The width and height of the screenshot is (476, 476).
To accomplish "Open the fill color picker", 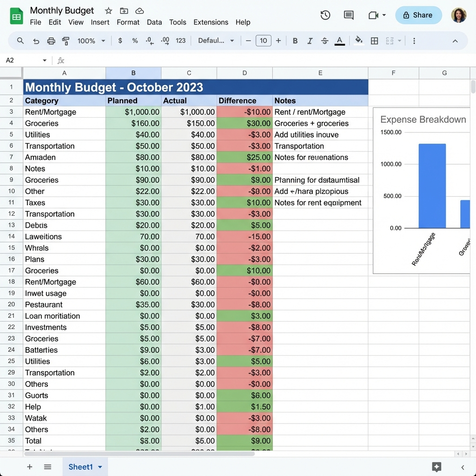I will pyautogui.click(x=358, y=41).
